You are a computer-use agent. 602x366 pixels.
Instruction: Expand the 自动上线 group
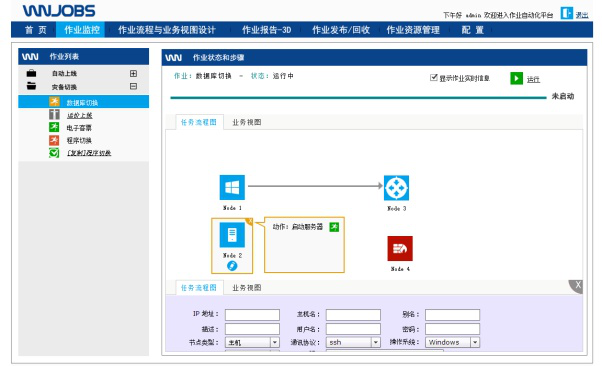coord(133,73)
